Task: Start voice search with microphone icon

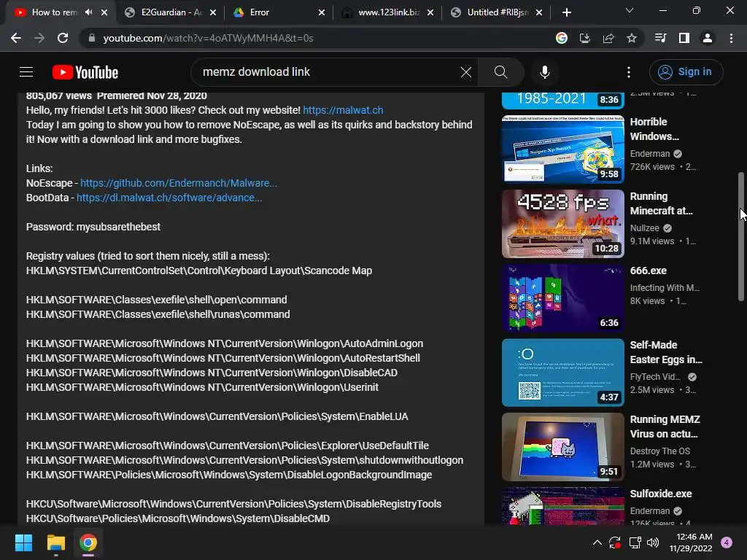Action: [544, 72]
